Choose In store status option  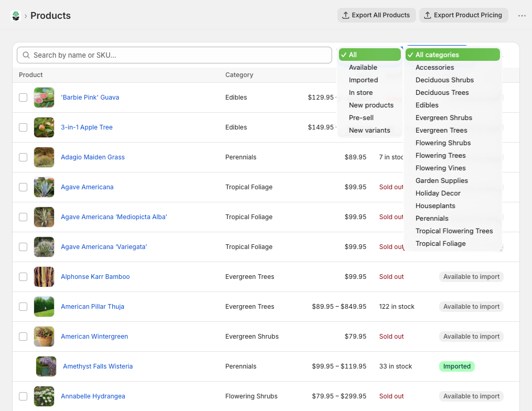pyautogui.click(x=369, y=92)
